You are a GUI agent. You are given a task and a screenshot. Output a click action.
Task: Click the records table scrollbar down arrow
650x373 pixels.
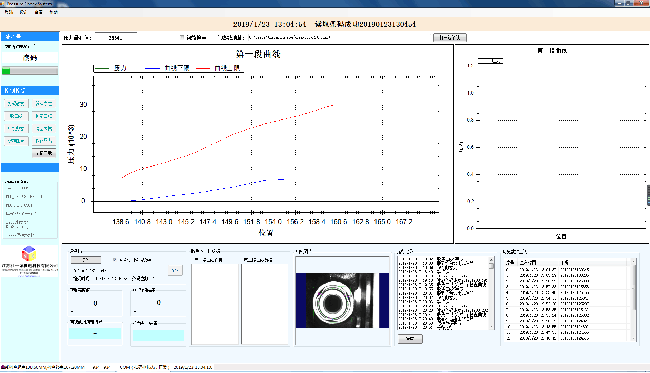633,339
